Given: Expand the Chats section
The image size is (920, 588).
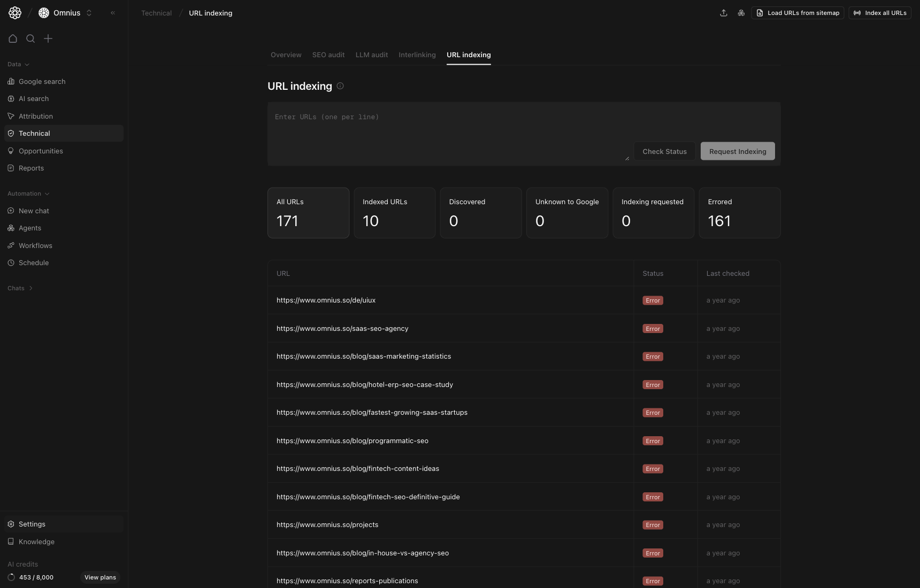Looking at the screenshot, I should (x=20, y=288).
